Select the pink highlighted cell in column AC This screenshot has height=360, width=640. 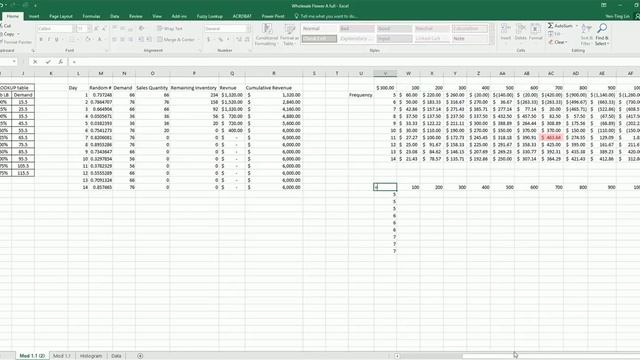(551, 138)
